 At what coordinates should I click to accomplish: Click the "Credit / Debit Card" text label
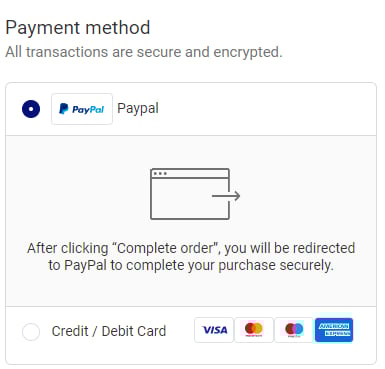pos(109,331)
